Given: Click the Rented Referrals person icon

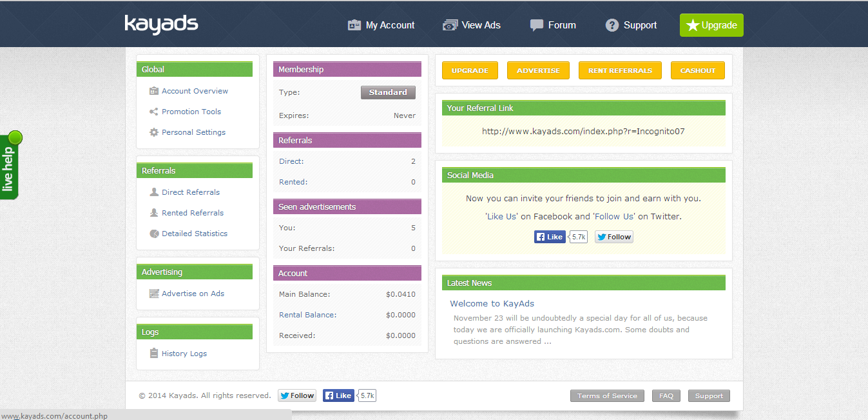Looking at the screenshot, I should [154, 213].
